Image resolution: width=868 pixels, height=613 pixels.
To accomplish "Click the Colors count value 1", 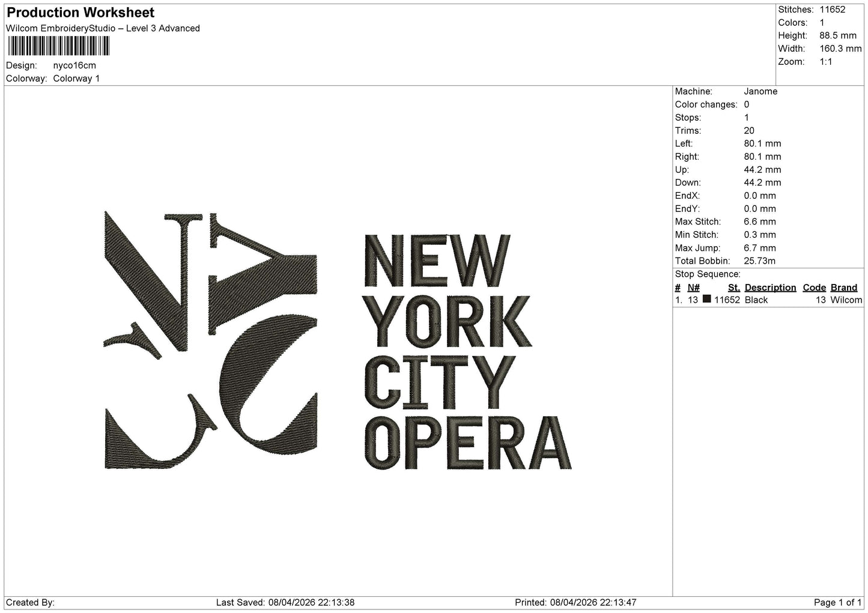I will click(x=822, y=23).
